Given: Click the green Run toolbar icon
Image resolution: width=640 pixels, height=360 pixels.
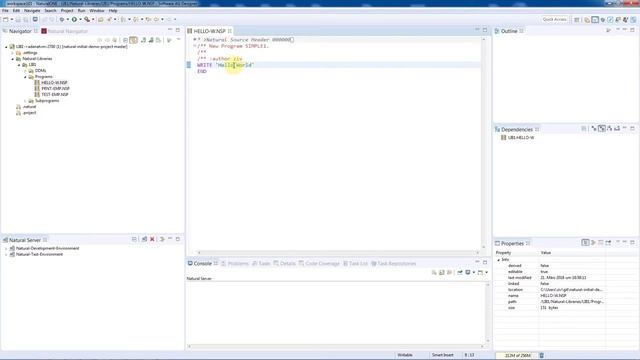Looking at the screenshot, I should click(74, 20).
